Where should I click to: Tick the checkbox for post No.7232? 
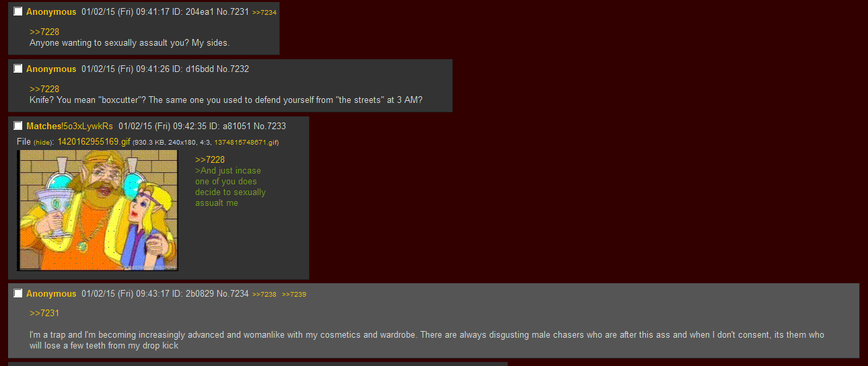[x=18, y=69]
